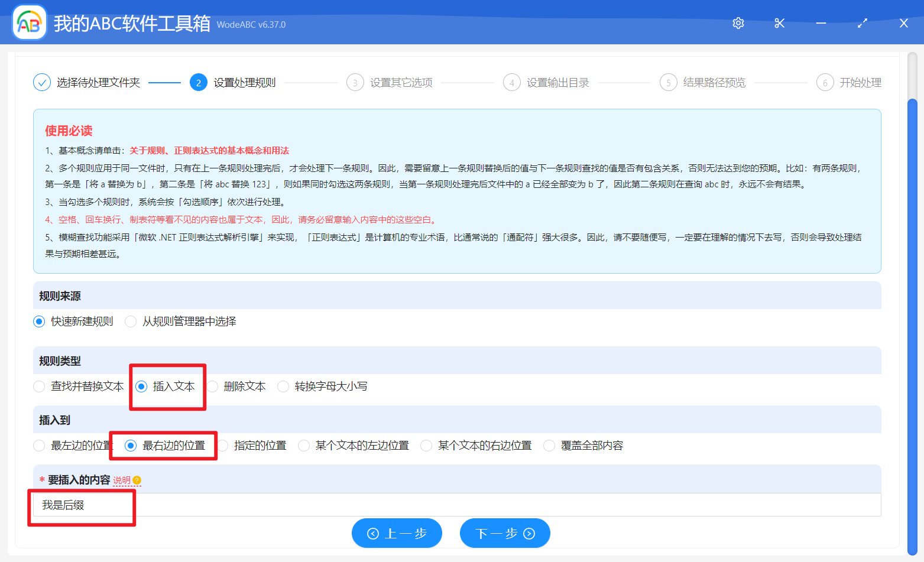Image resolution: width=924 pixels, height=562 pixels.
Task: Click the step 6 number circle
Action: click(825, 83)
